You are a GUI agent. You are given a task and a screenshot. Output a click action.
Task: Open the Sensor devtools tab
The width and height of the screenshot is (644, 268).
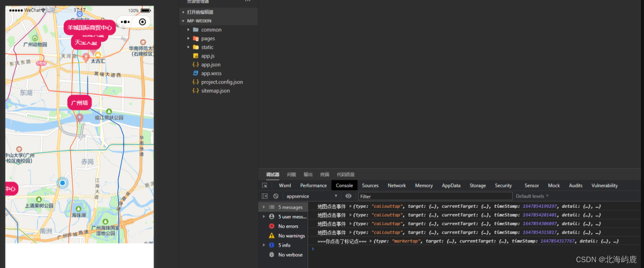(532, 186)
